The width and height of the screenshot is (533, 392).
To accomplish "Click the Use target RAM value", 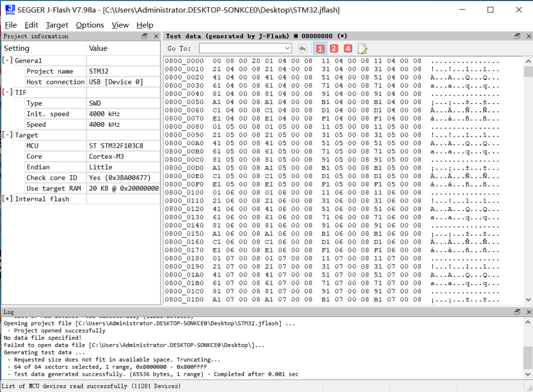I will point(124,188).
